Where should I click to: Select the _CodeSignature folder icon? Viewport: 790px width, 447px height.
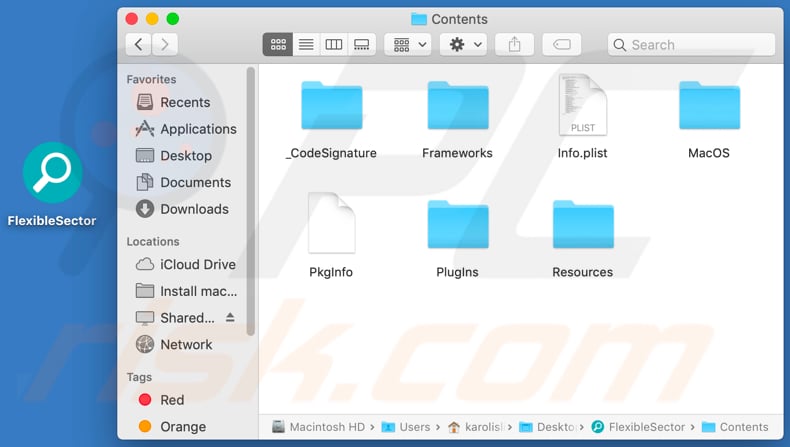332,106
